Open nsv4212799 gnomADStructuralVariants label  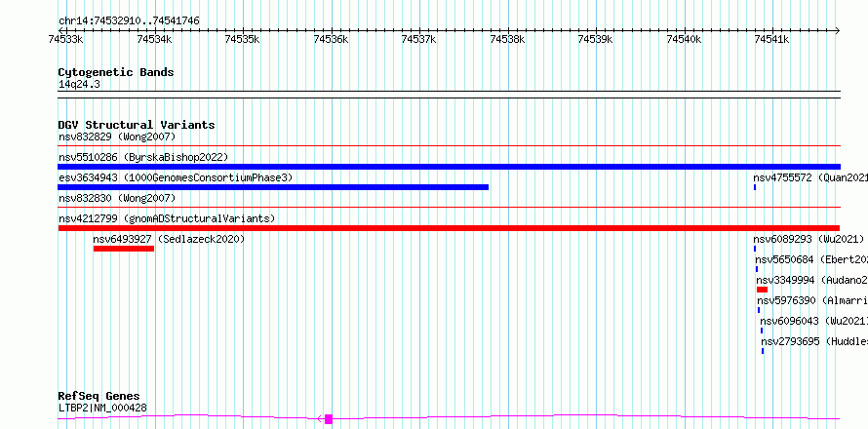(x=167, y=218)
